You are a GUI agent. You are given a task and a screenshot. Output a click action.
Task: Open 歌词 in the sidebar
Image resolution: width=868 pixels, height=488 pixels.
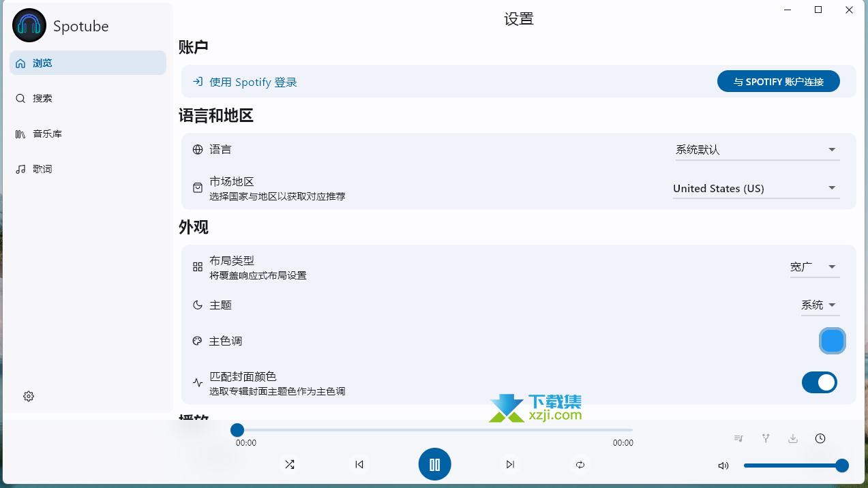tap(88, 169)
